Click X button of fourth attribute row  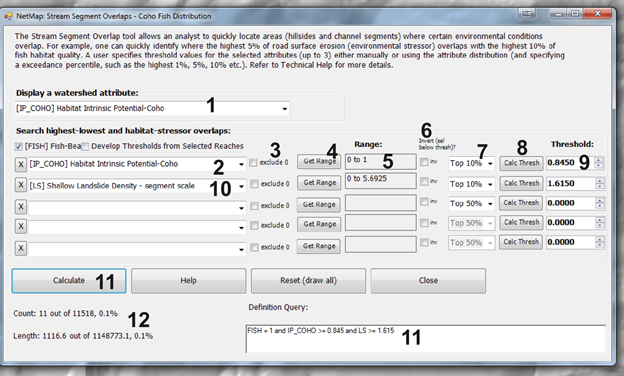[x=21, y=226]
